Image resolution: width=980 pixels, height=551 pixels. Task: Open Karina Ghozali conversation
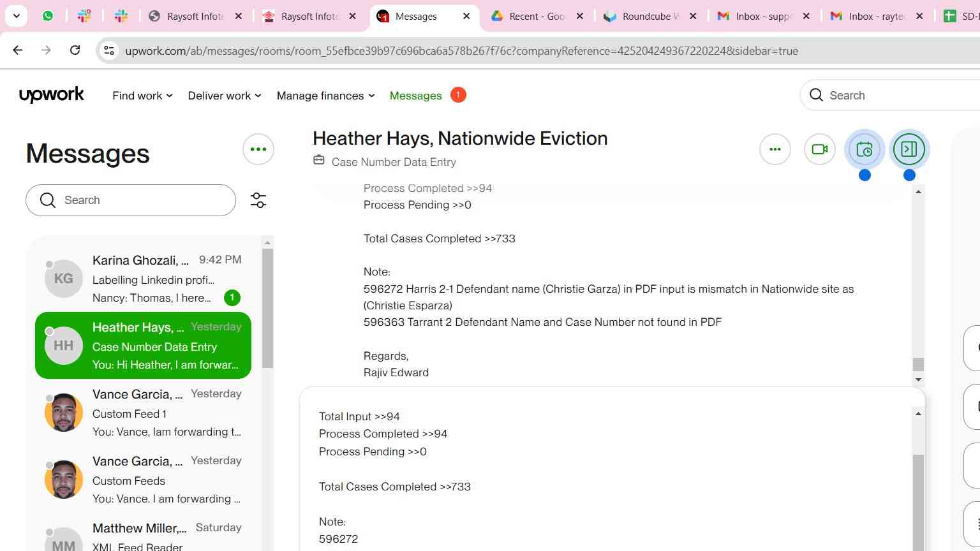click(143, 279)
